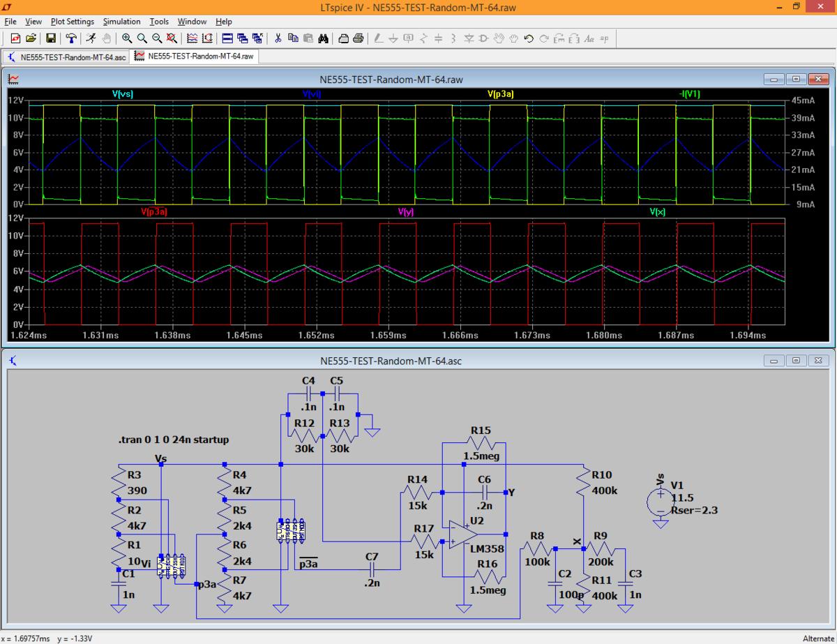Viewport: 837px width, 644px height.
Task: Open Control Panel via the hammer icon
Action: coord(70,38)
